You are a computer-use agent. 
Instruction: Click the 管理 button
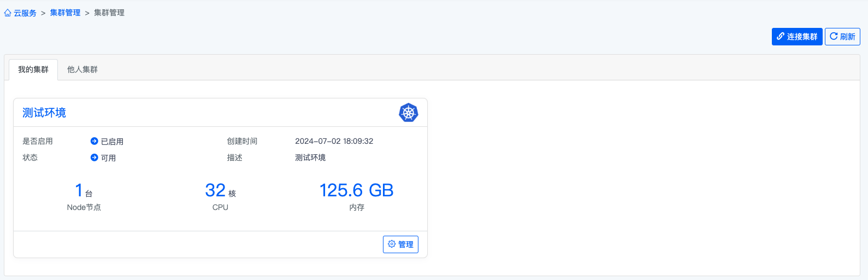click(400, 244)
